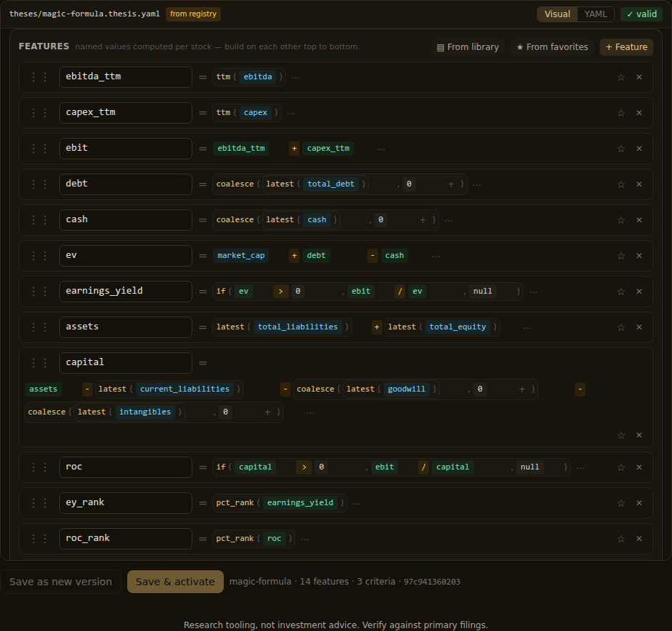Grab the drag handle of ev row
672x631 pixels.
[x=39, y=256]
